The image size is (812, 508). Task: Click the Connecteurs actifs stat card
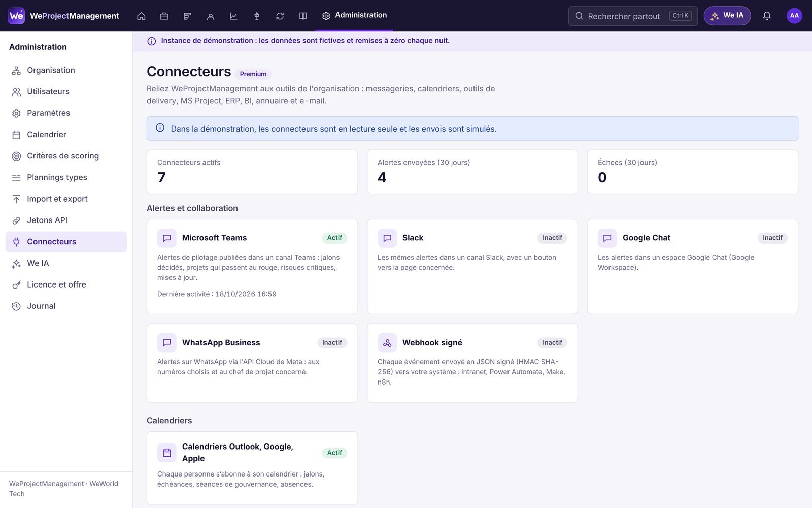(252, 172)
